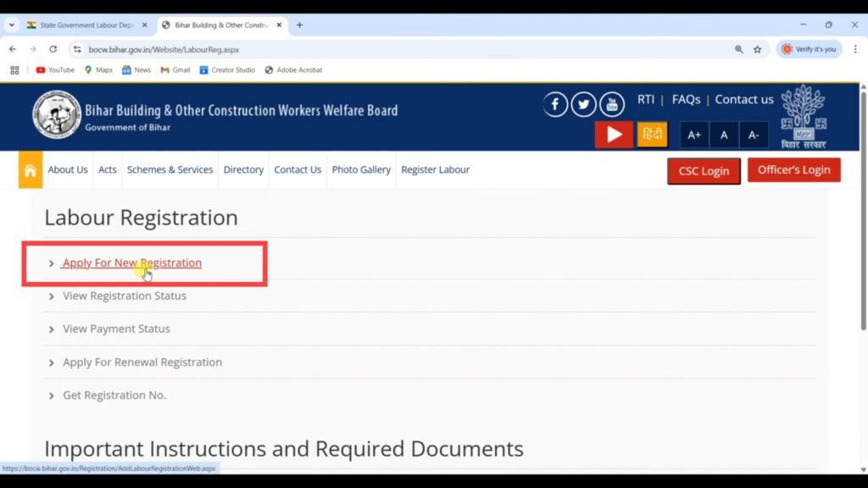
Task: Open the RTI link
Action: click(x=645, y=100)
